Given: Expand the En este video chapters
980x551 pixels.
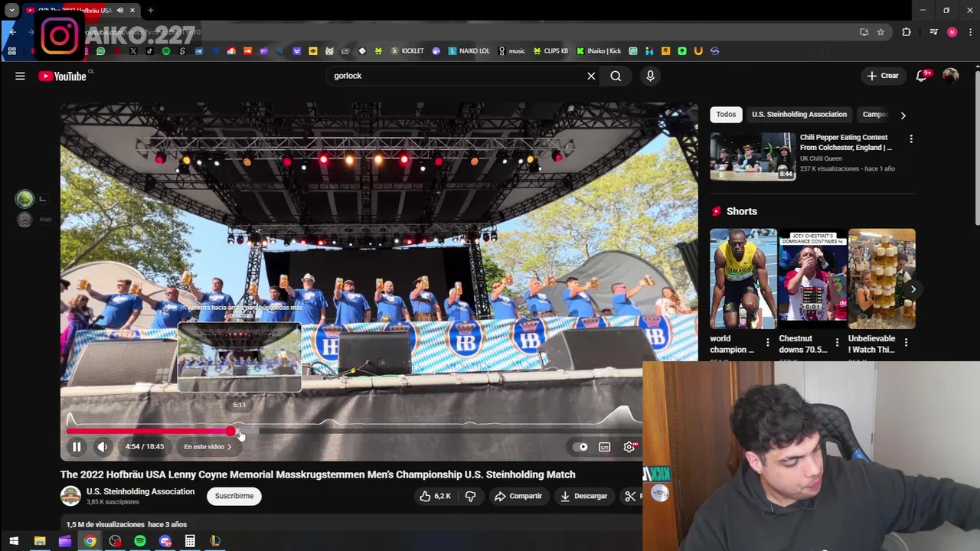Looking at the screenshot, I should pos(207,447).
